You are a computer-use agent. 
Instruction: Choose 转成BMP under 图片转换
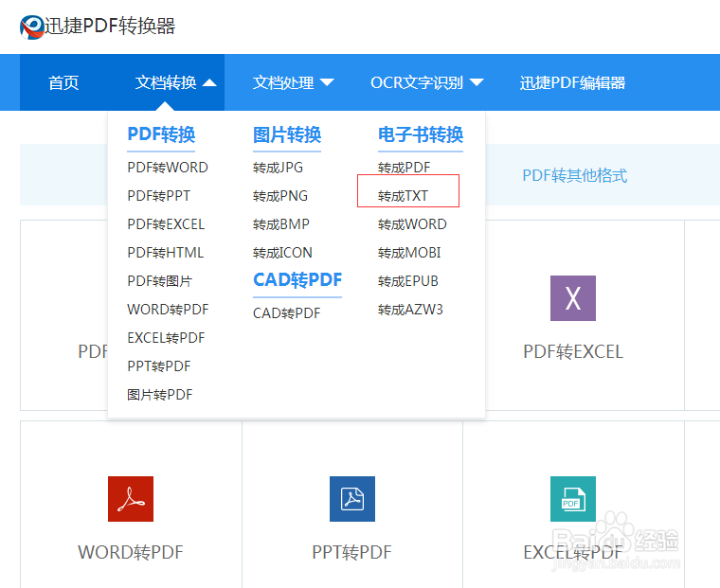point(281,224)
